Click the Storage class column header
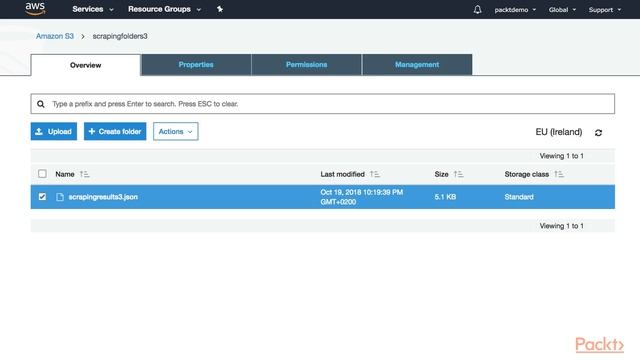640x360 pixels. coord(527,174)
